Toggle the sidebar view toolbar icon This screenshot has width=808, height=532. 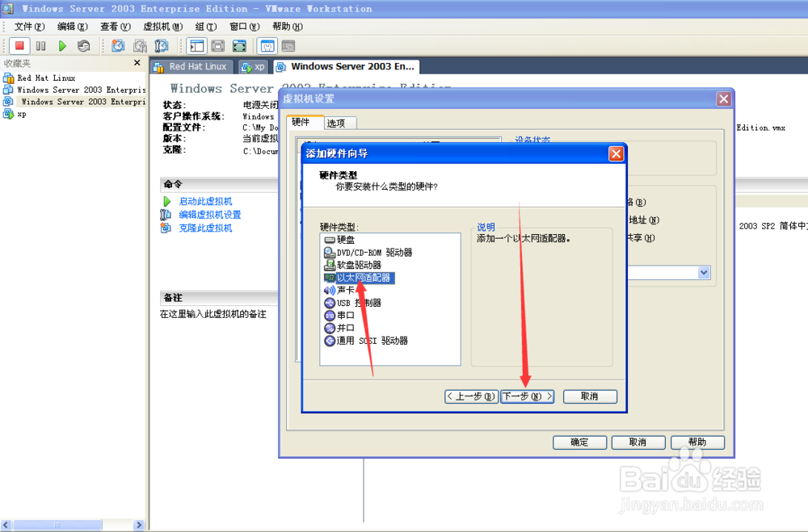pyautogui.click(x=197, y=46)
